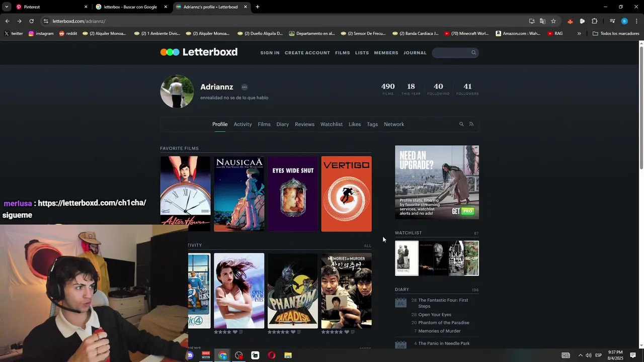Click the search magnifier in the header
644x362 pixels.
473,52
